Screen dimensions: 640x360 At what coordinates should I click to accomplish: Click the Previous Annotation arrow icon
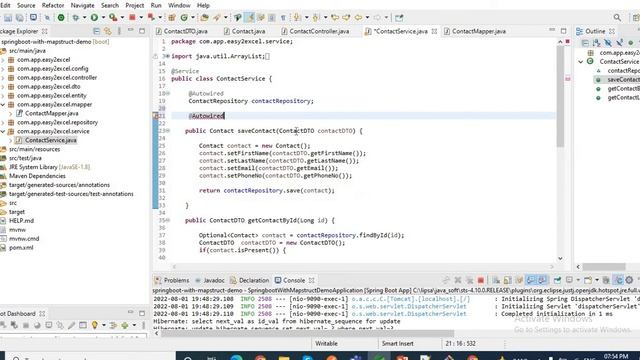(x=316, y=18)
